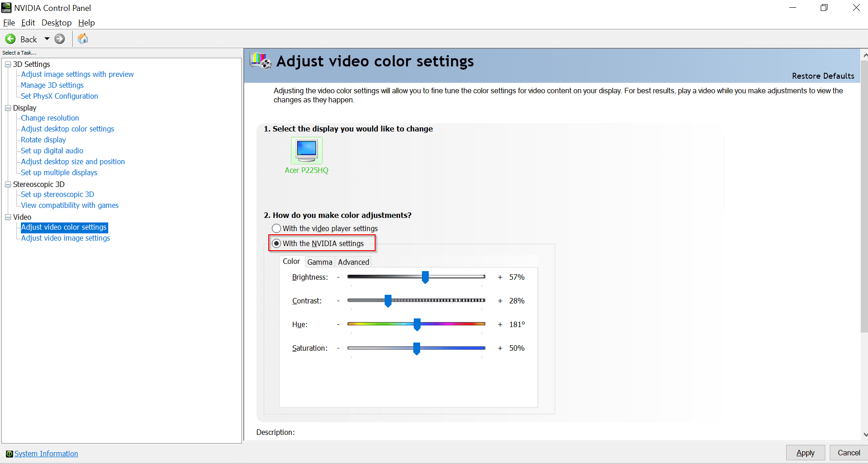Select the With the NVIDIA settings radio button
The height and width of the screenshot is (464, 868).
[x=277, y=243]
